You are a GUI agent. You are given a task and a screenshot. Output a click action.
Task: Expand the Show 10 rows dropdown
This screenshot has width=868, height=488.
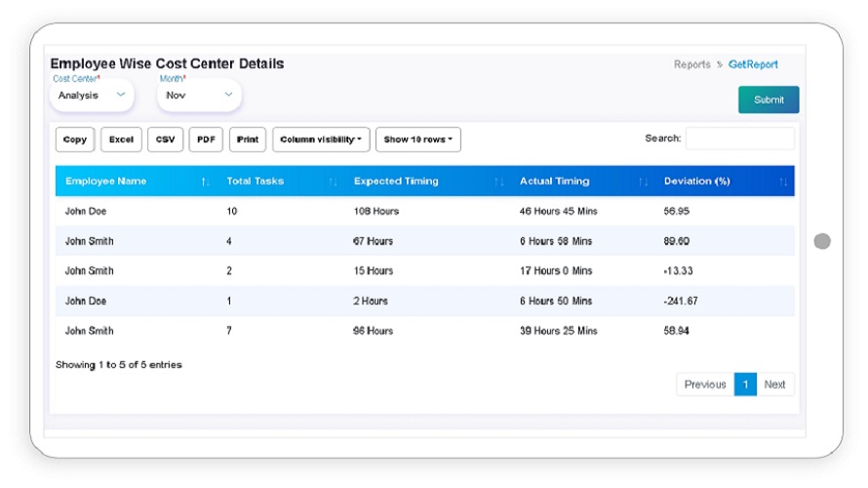tap(418, 140)
